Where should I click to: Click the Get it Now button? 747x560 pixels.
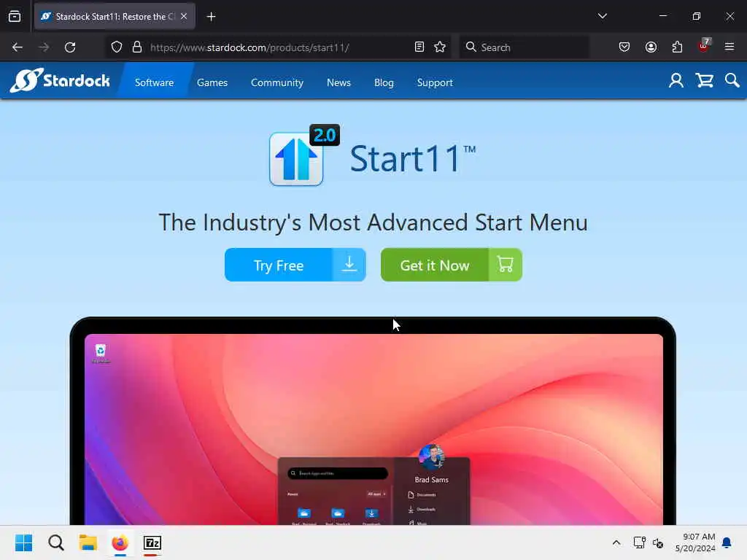click(x=451, y=265)
